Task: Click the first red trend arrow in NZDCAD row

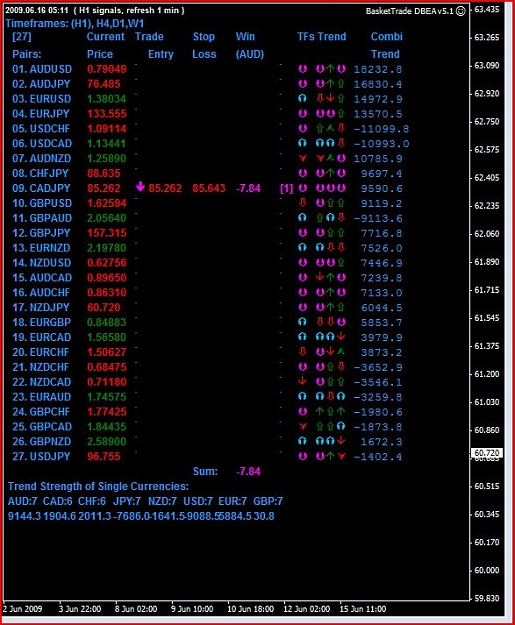Action: 303,381
